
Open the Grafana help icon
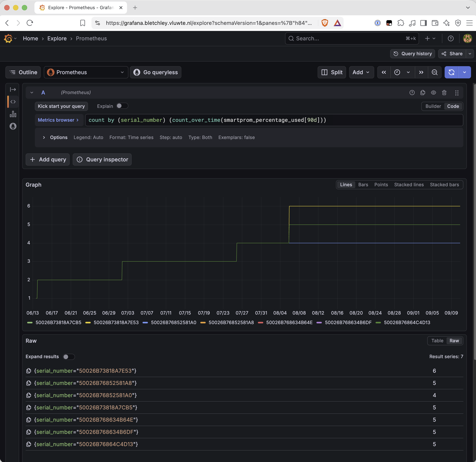click(x=451, y=38)
